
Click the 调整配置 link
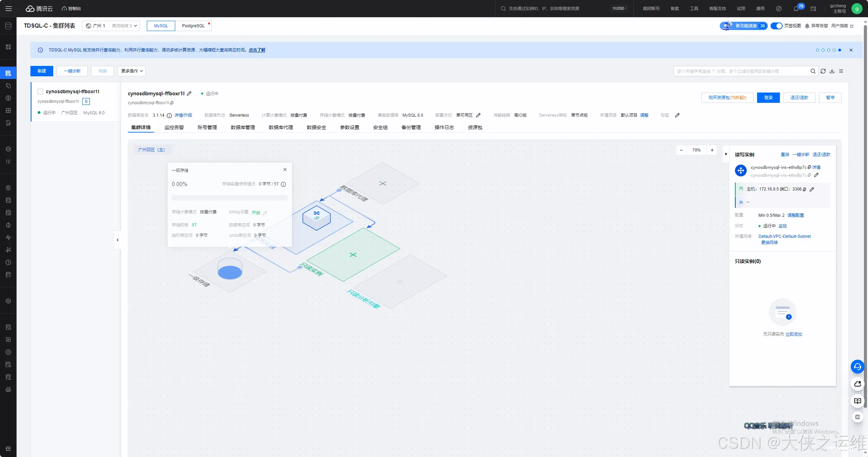tap(795, 215)
